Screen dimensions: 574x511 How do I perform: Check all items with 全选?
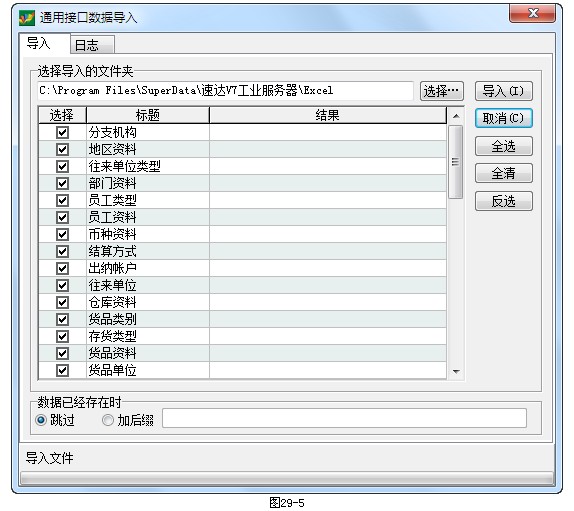503,146
